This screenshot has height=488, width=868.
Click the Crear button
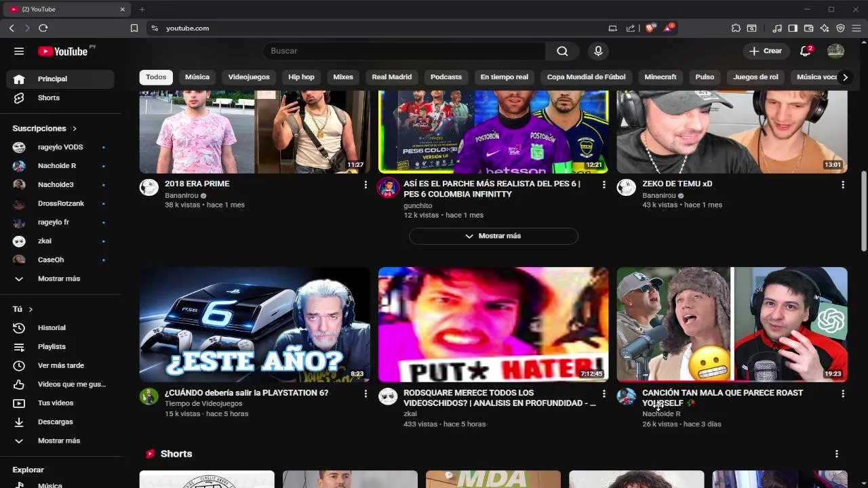(766, 51)
